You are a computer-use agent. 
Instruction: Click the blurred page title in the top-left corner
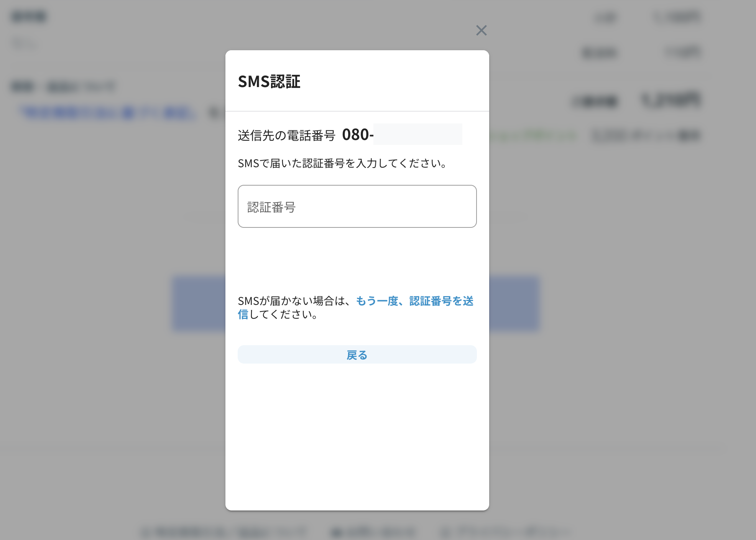29,16
